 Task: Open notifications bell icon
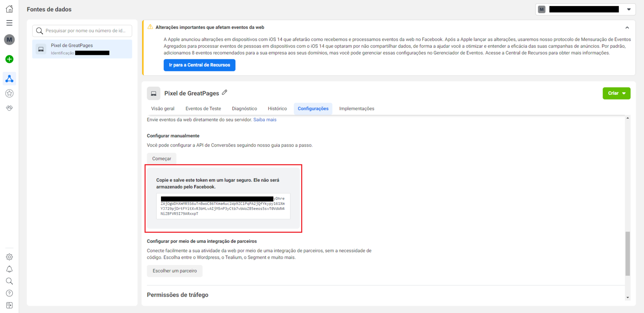[x=9, y=269]
